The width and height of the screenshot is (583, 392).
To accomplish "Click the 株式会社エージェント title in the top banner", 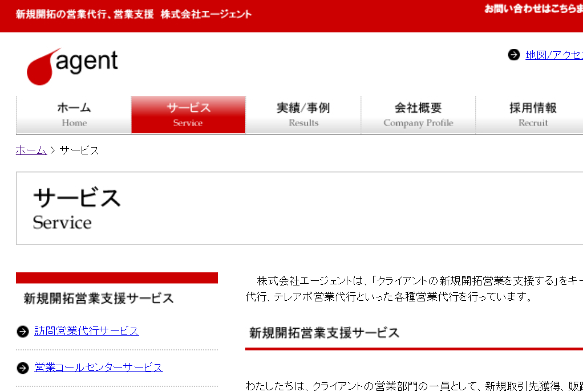I will 206,14.
